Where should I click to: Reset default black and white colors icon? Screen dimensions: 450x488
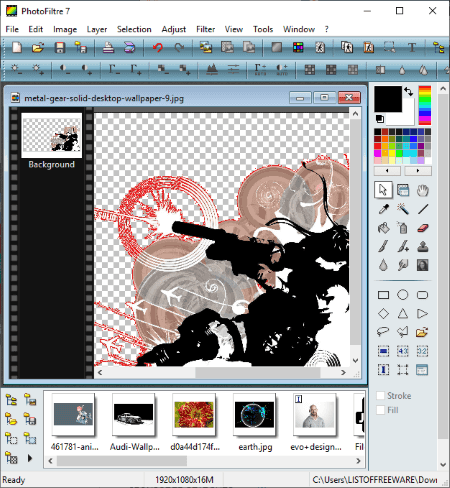(x=380, y=119)
